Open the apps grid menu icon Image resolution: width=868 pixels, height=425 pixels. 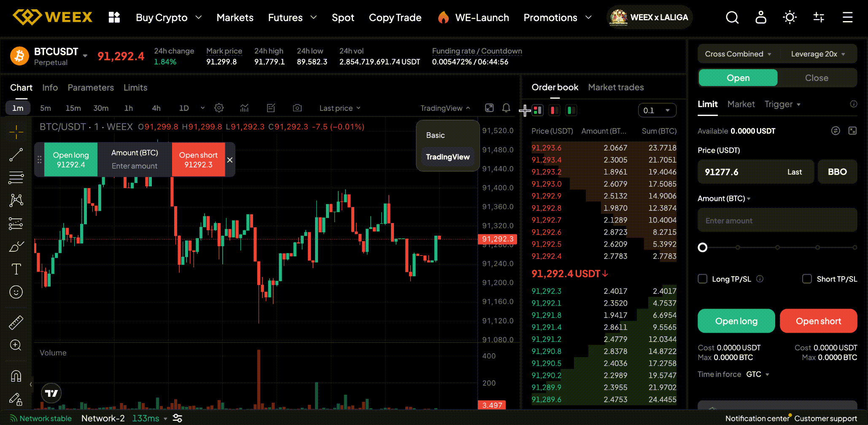(114, 17)
